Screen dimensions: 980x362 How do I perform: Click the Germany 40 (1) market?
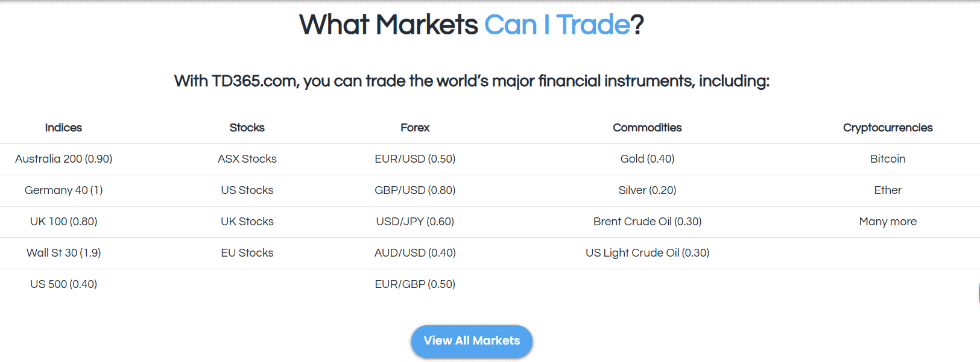64,190
